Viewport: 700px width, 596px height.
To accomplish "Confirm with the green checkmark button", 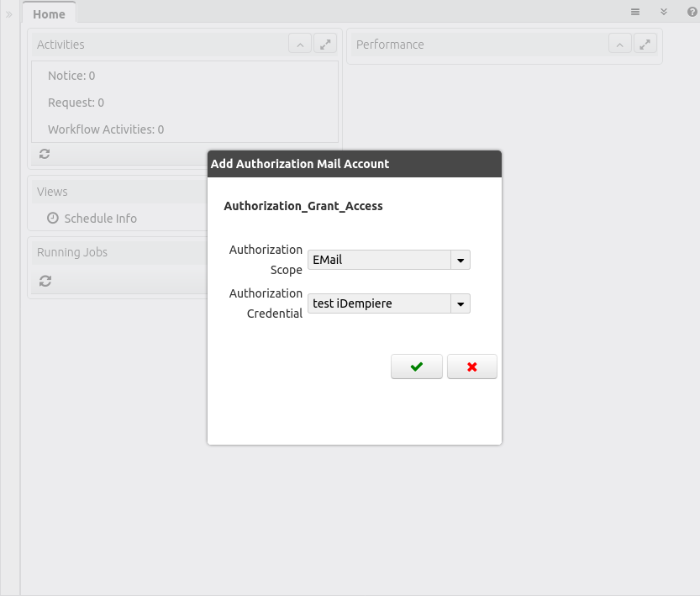I will pos(416,367).
